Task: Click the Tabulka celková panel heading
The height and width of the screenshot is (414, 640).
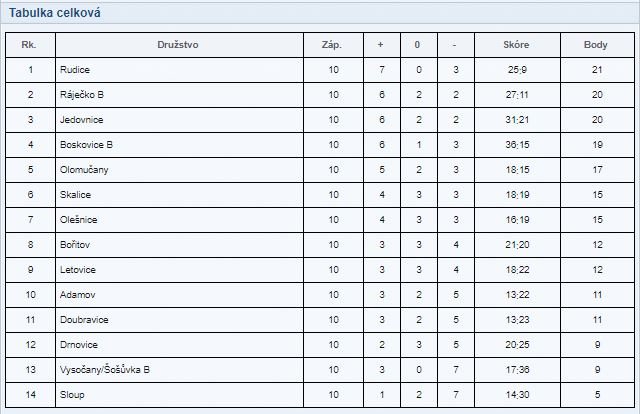Action: (x=55, y=13)
